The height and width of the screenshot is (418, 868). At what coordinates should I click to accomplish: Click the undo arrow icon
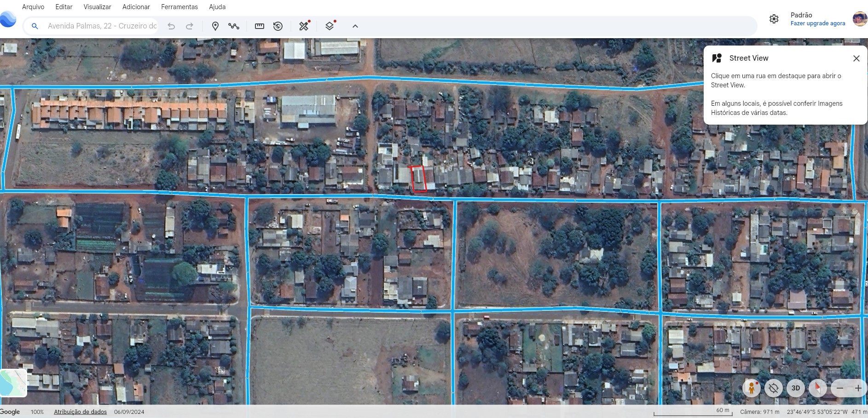pyautogui.click(x=171, y=26)
